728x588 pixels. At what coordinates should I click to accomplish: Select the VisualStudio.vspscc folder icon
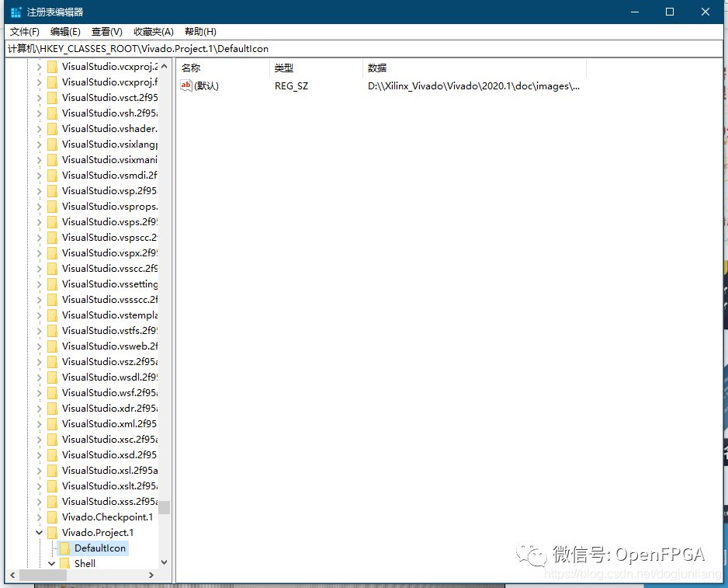pos(53,238)
